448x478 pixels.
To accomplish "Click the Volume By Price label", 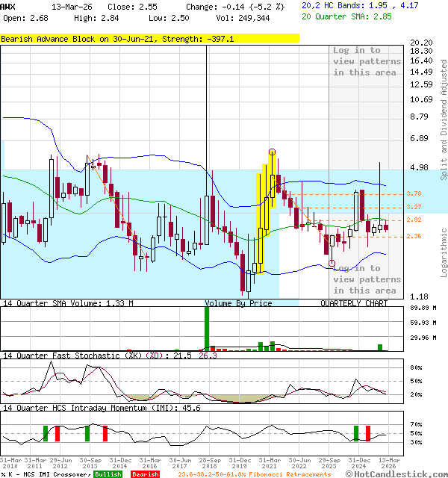I will pos(238,303).
